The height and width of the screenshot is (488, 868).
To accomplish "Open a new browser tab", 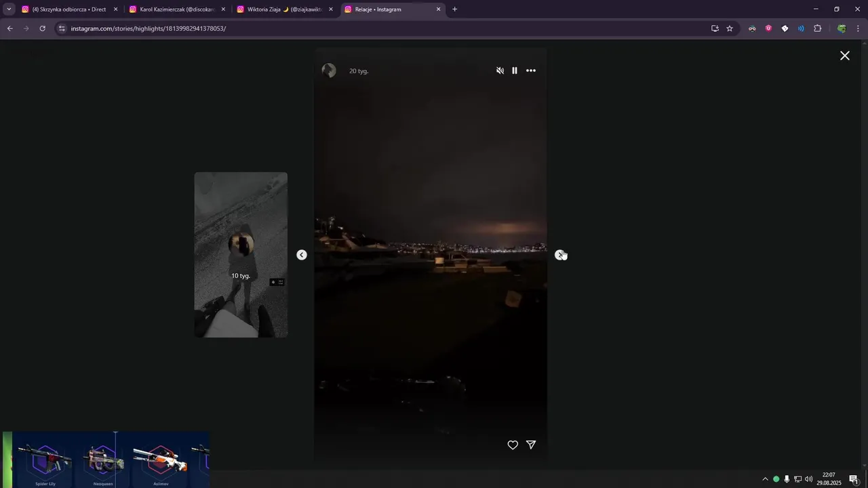I will click(x=454, y=9).
